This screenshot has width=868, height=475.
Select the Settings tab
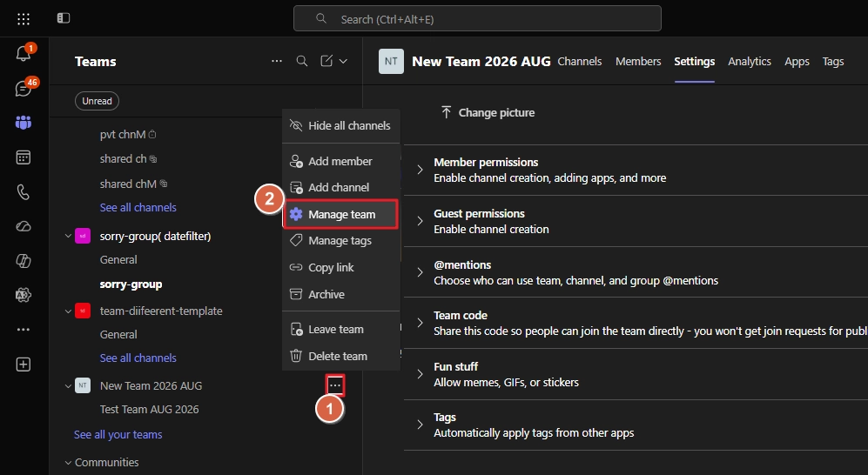tap(694, 62)
